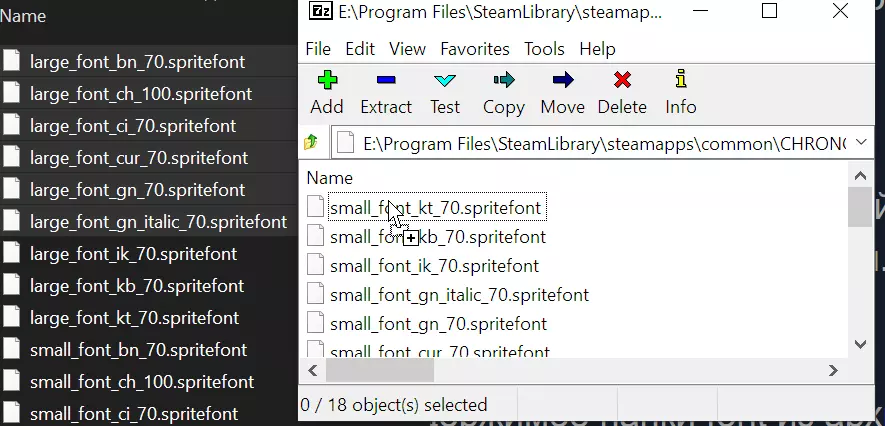Click file icon of large_font_ch_100.spritefont in Explorer
The width and height of the screenshot is (885, 426).
point(11,93)
